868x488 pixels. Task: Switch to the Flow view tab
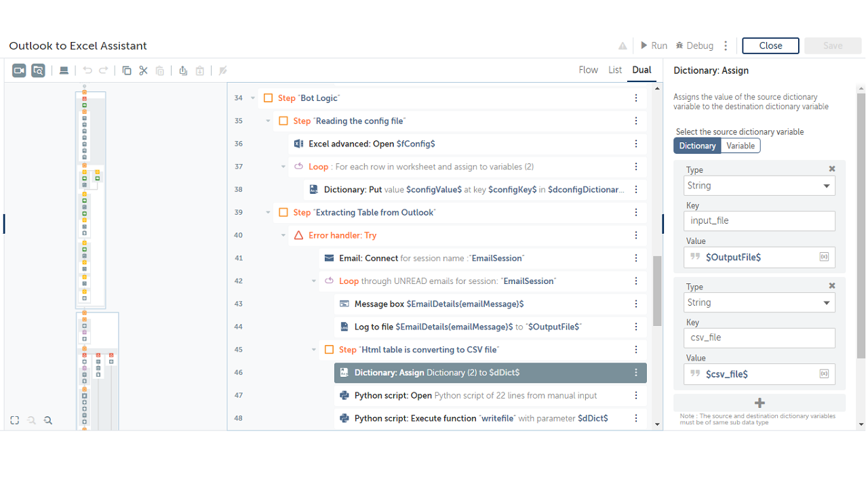point(588,70)
